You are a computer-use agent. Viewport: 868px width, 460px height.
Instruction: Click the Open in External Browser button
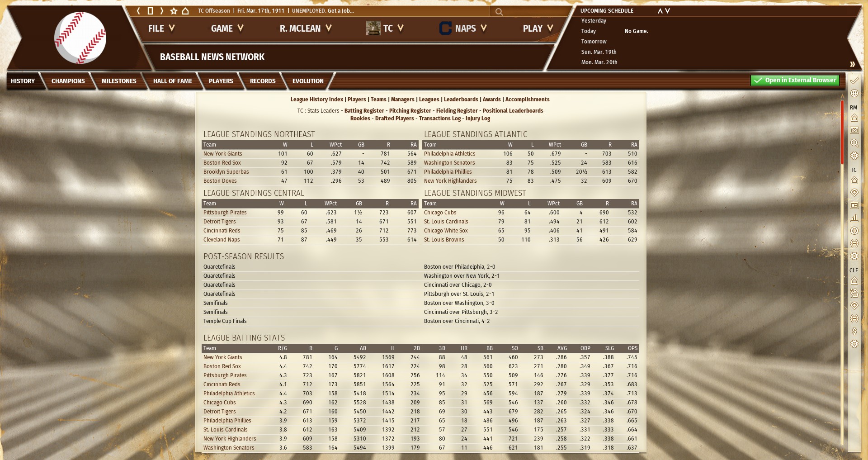(795, 80)
